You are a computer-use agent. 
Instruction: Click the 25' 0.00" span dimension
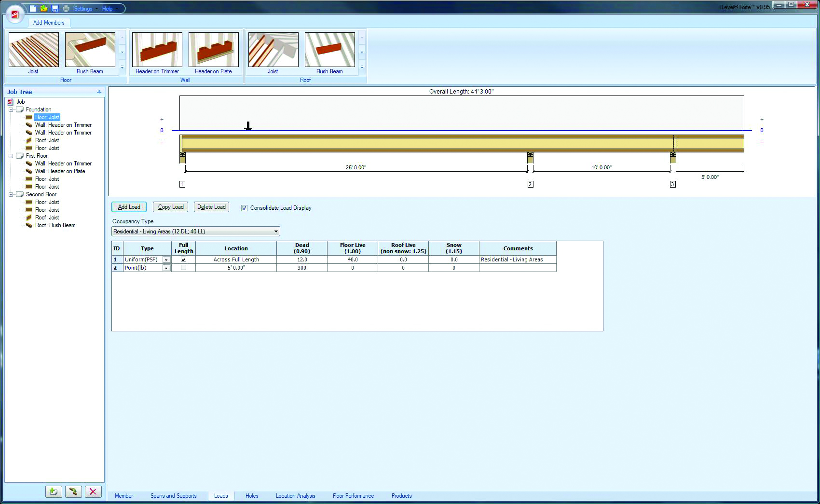click(356, 167)
